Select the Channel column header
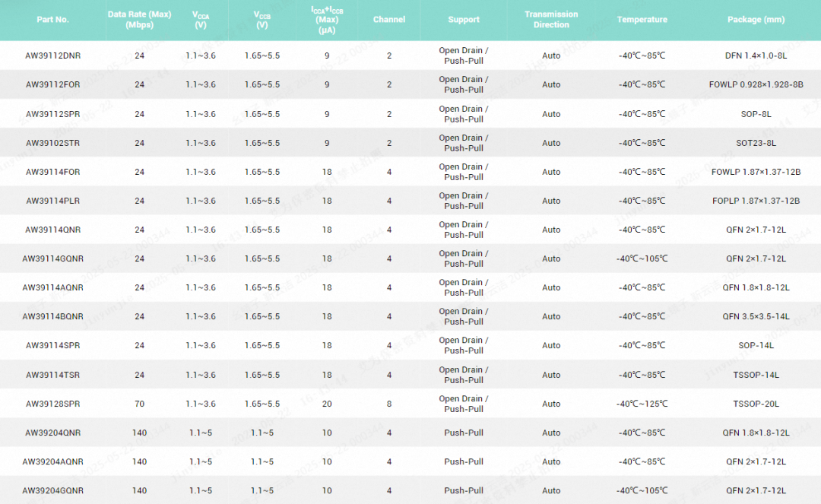 389,20
